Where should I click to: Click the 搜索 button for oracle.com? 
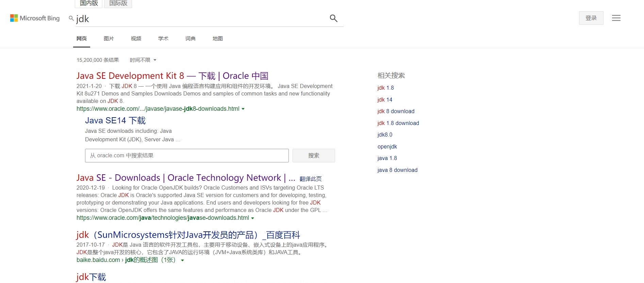(314, 156)
